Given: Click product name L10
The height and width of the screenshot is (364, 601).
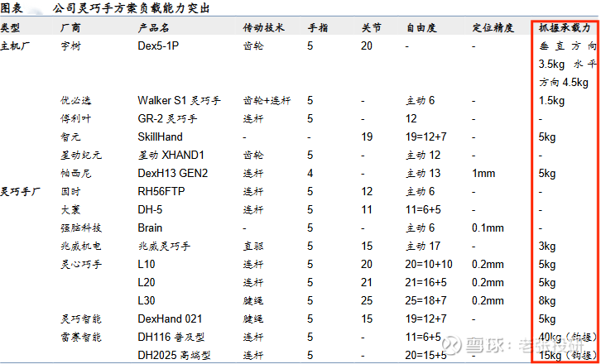Looking at the screenshot, I should 147,265.
